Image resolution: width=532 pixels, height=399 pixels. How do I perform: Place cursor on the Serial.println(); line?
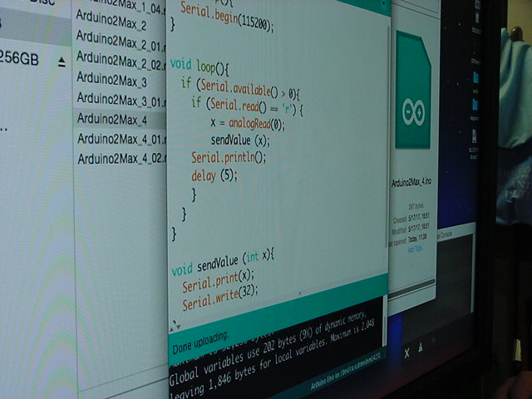(x=229, y=157)
